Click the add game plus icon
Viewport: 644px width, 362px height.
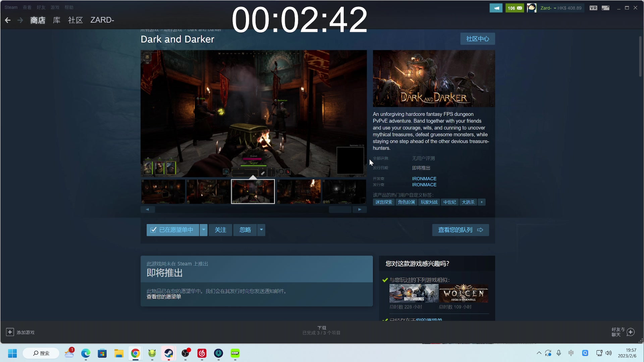10,332
